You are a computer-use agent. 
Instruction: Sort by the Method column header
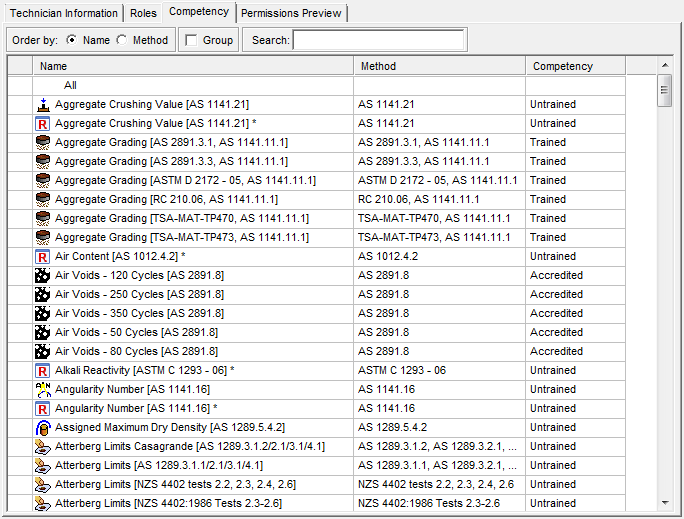439,66
